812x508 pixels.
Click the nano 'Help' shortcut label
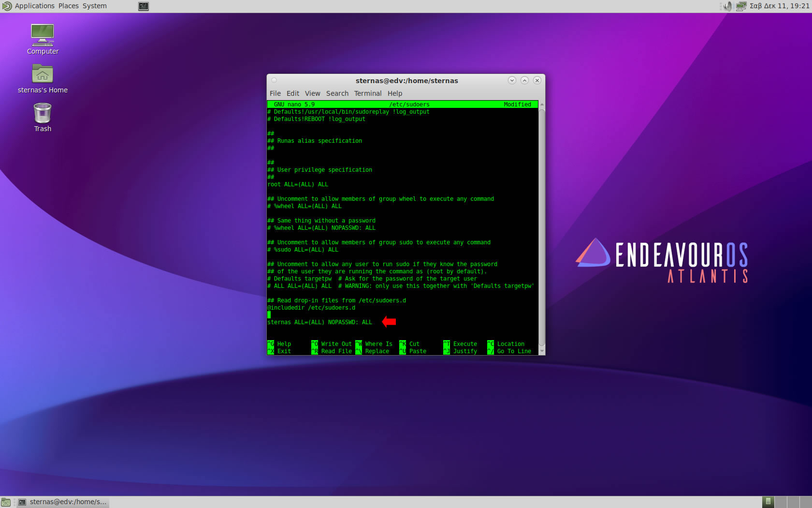[284, 344]
